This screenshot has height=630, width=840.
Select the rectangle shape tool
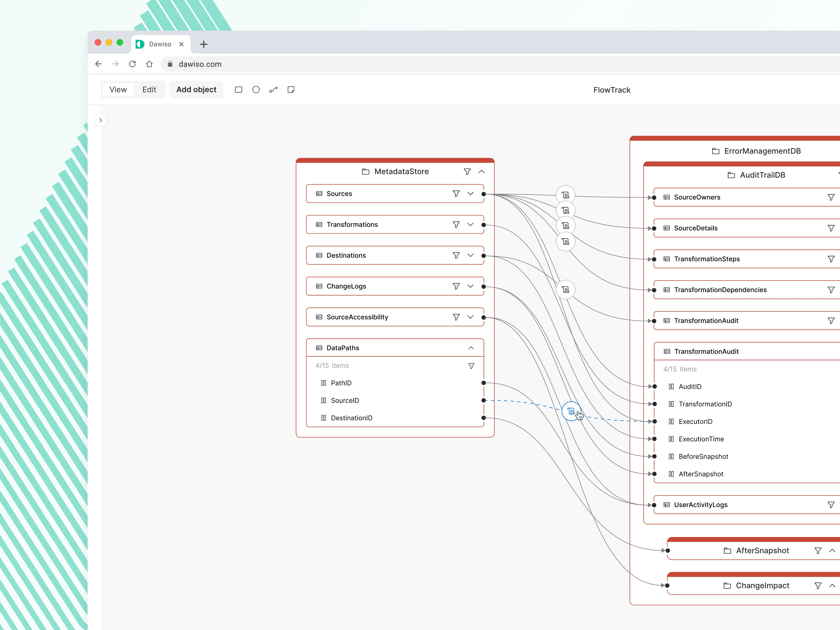[238, 90]
